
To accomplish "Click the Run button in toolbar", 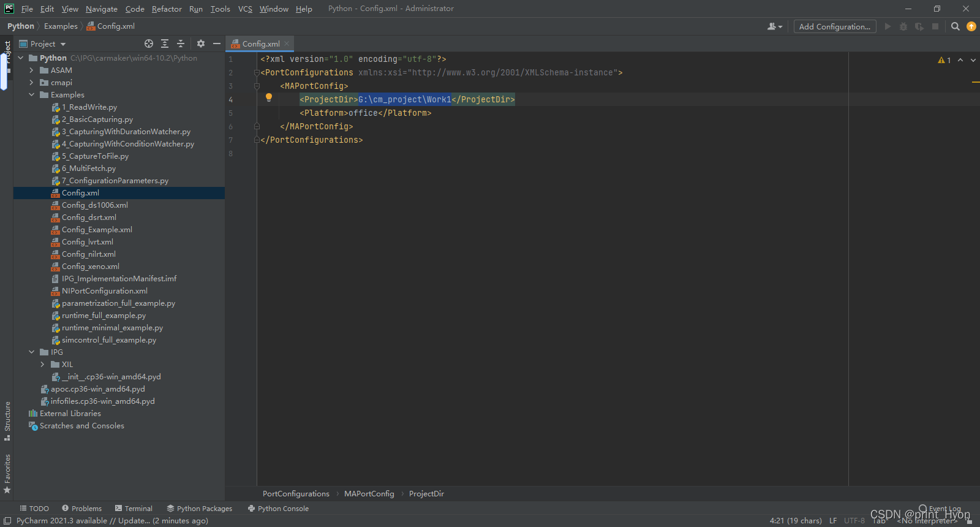I will point(888,26).
